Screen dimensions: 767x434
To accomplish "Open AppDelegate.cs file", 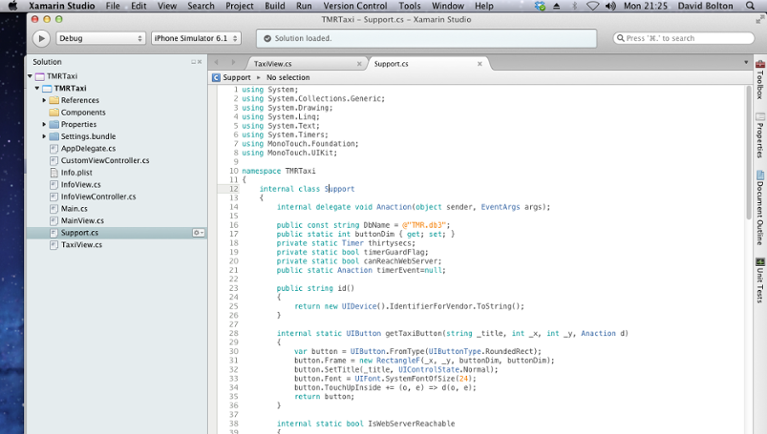I will pyautogui.click(x=88, y=148).
